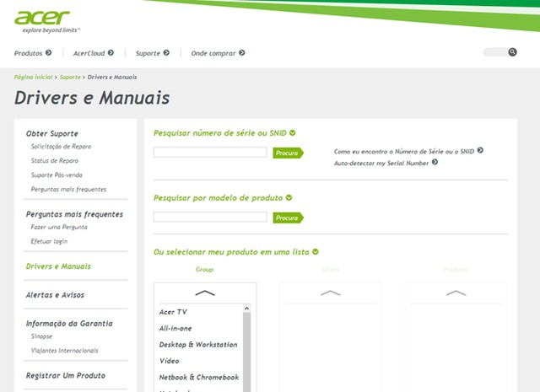Open Perguntas mais frequentes sub-link under Obter Suporte
The width and height of the screenshot is (540, 392).
coord(68,190)
